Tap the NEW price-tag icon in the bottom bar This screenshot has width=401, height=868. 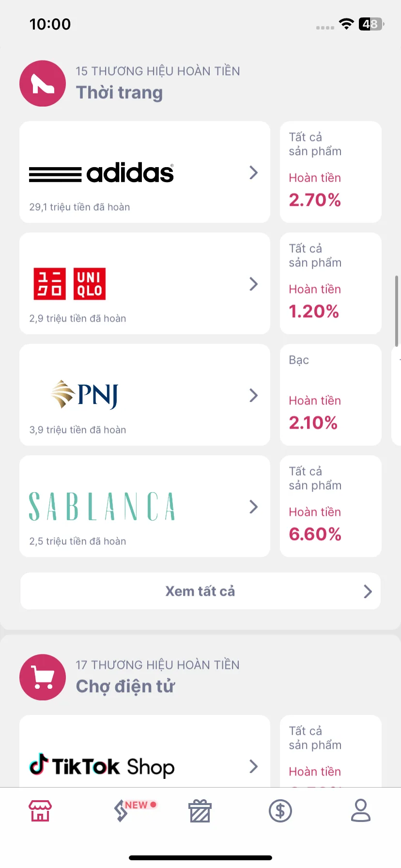click(121, 810)
